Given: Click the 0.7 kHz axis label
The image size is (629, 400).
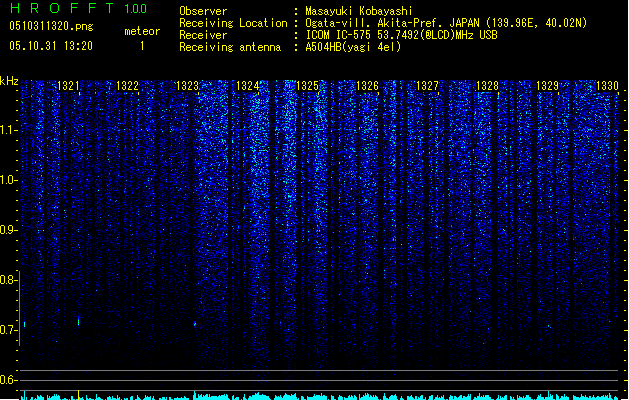Looking at the screenshot, I should [8, 330].
